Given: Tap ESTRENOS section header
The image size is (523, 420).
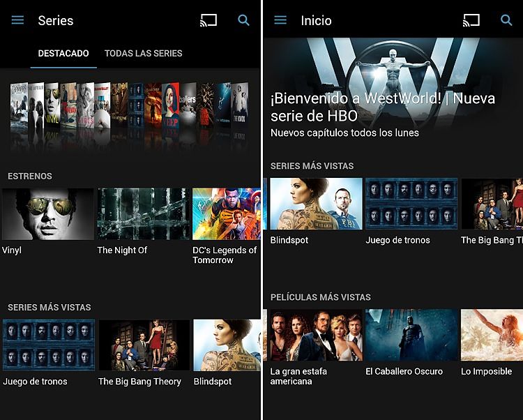Looking at the screenshot, I should coord(30,176).
